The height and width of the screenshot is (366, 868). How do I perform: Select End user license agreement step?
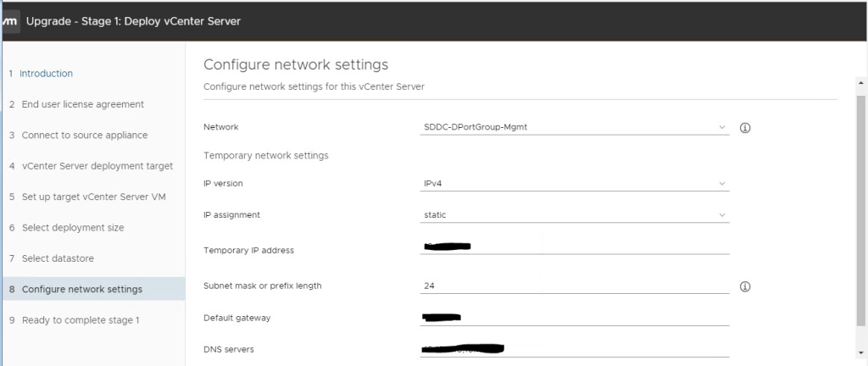[82, 104]
